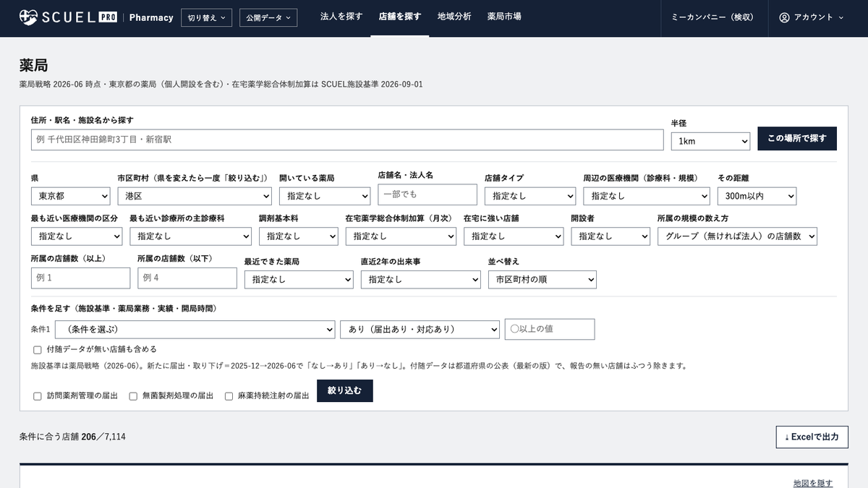
Task: Open the 開いている薬局 dropdown
Action: 325,196
